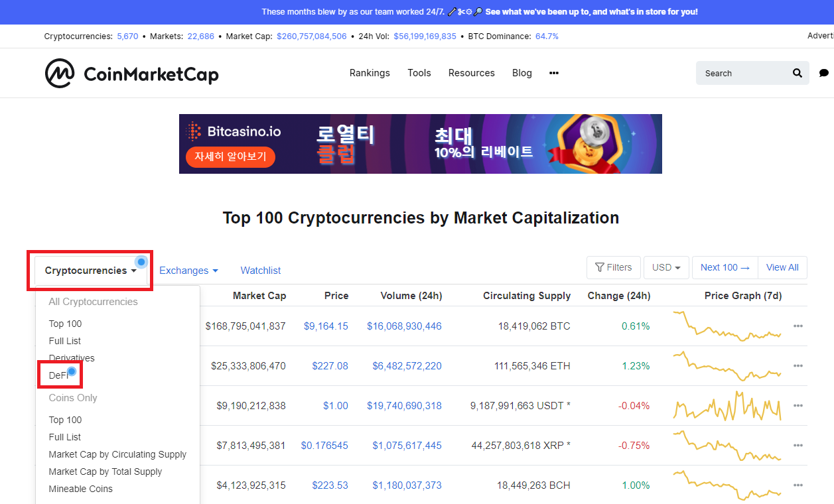Image resolution: width=834 pixels, height=504 pixels.
Task: Click markets count 22,686
Action: (x=201, y=36)
